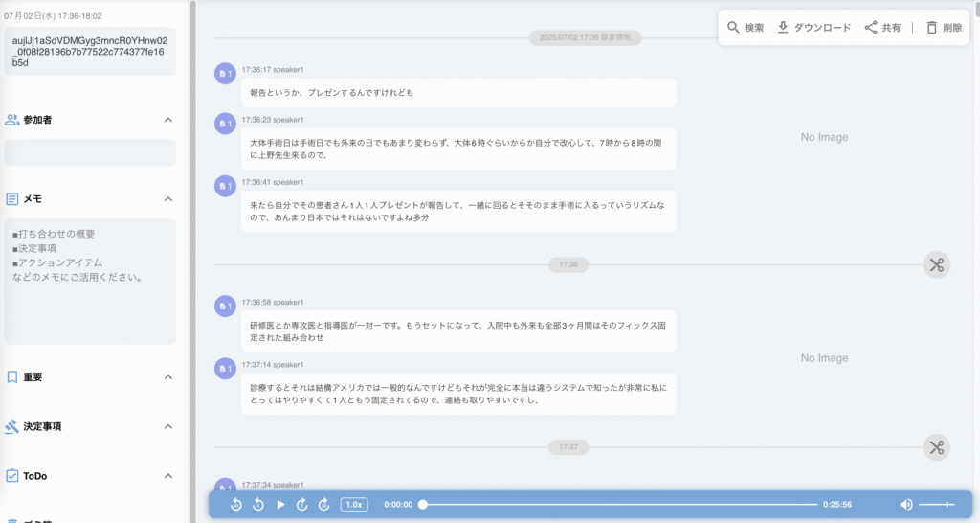Click the lower 'No Image' placeholder
Screen dimensions: 980x523
click(x=824, y=358)
